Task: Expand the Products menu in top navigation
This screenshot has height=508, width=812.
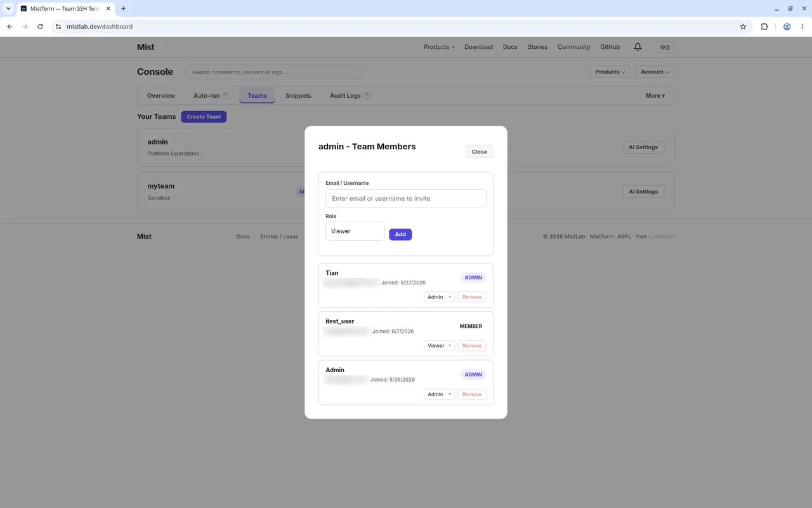Action: click(439, 47)
